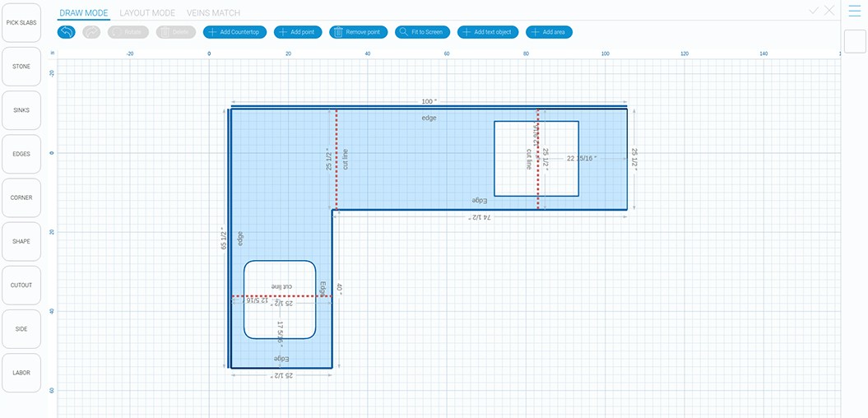Open the Labor sidebar option

click(21, 373)
